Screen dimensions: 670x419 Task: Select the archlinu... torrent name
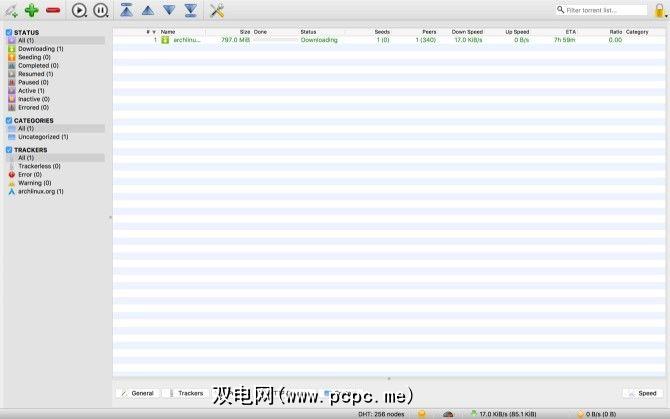(187, 40)
